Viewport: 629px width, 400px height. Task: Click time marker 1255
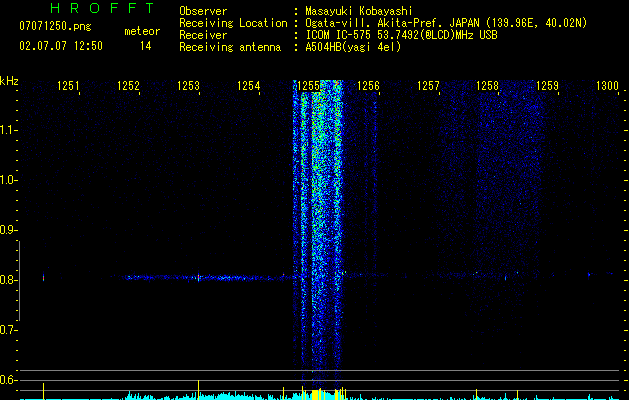pyautogui.click(x=308, y=86)
